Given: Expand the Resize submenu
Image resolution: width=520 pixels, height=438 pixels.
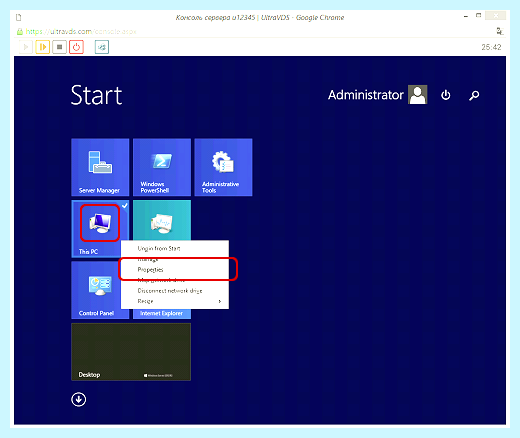Looking at the screenshot, I should click(175, 301).
